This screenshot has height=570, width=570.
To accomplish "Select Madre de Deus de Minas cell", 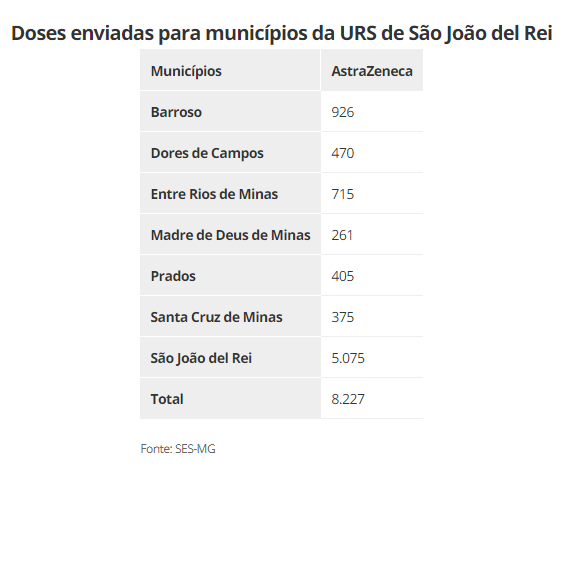I will [x=230, y=235].
